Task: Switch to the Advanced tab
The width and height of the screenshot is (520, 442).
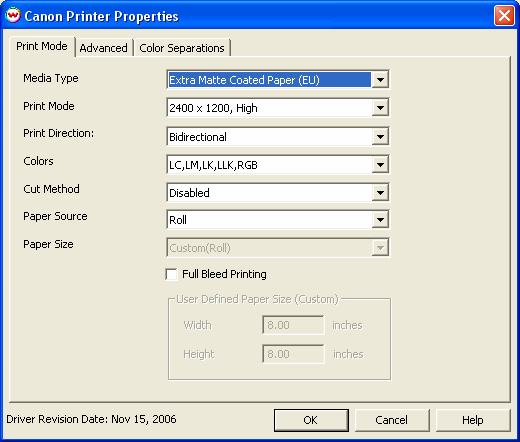Action: [x=104, y=48]
